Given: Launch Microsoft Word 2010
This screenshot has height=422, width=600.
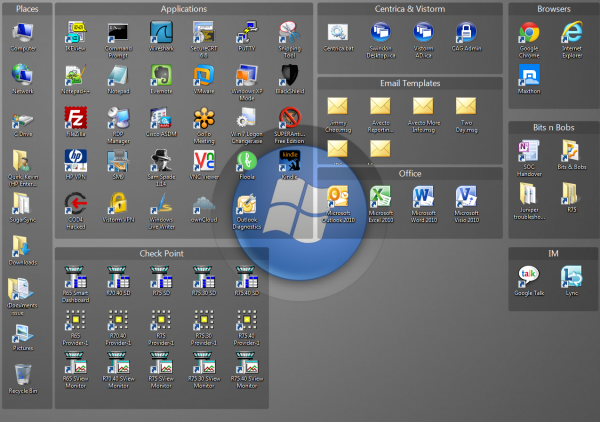Looking at the screenshot, I should (423, 196).
